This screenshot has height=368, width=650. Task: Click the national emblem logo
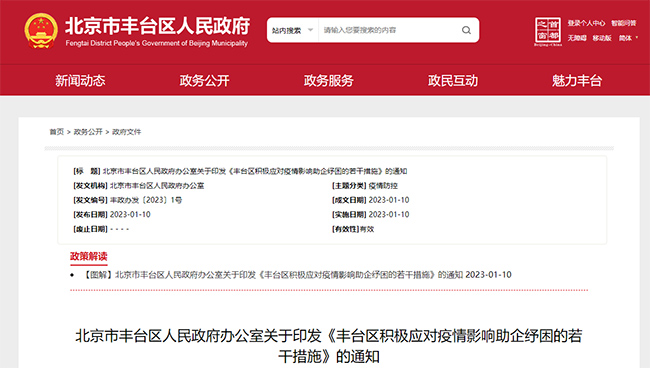[41, 31]
